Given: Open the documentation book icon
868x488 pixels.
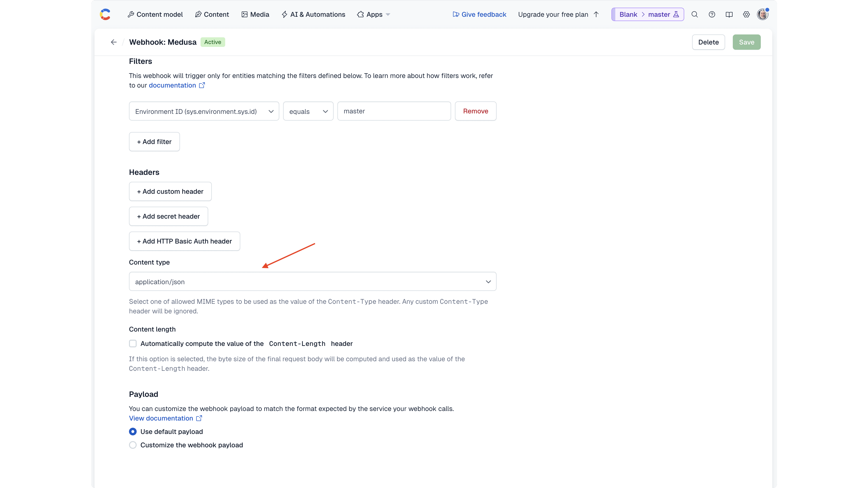Looking at the screenshot, I should click(x=729, y=14).
